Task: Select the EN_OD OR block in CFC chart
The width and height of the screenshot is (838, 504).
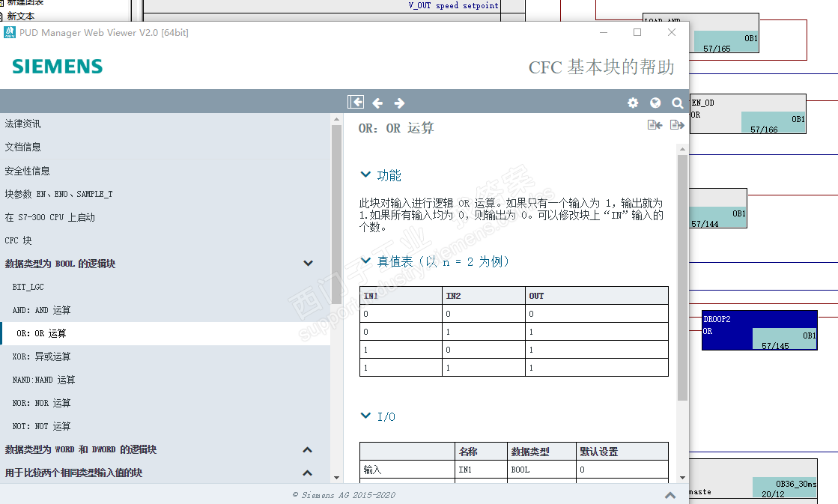Action: (x=747, y=114)
